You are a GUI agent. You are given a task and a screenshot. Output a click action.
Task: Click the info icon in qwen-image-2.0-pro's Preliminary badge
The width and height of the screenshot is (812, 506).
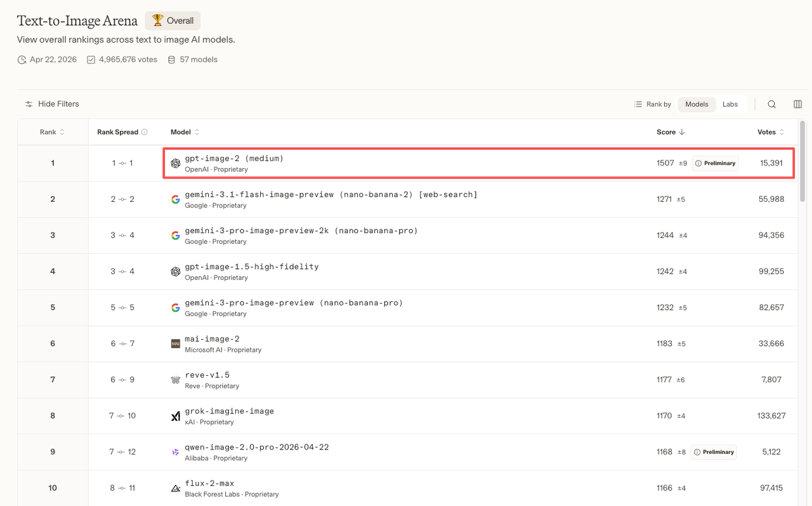[x=697, y=452]
